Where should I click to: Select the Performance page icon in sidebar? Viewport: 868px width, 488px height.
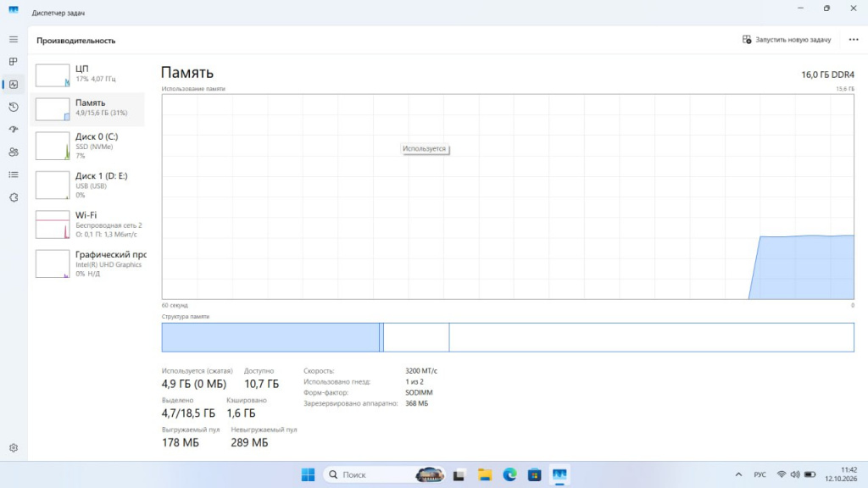pos(14,84)
